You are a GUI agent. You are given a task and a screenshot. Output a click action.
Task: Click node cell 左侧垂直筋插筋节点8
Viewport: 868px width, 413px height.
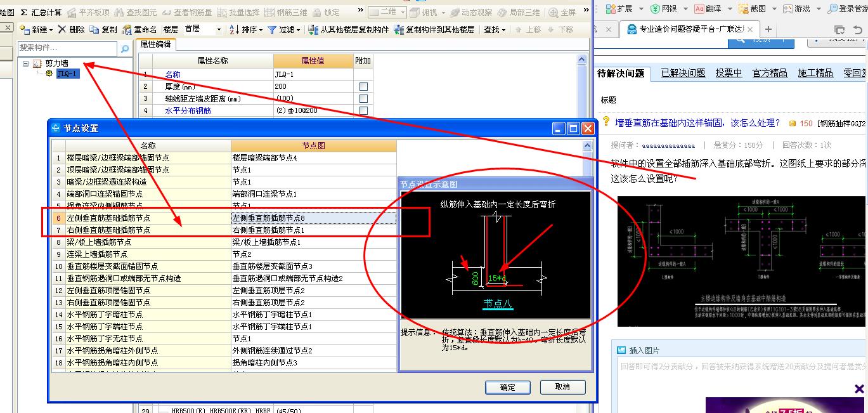click(x=313, y=218)
